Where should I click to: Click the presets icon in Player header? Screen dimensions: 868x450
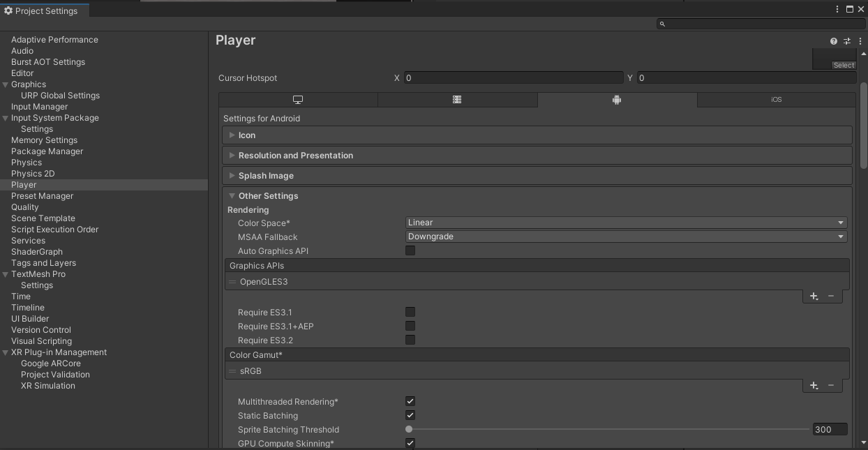coord(847,40)
